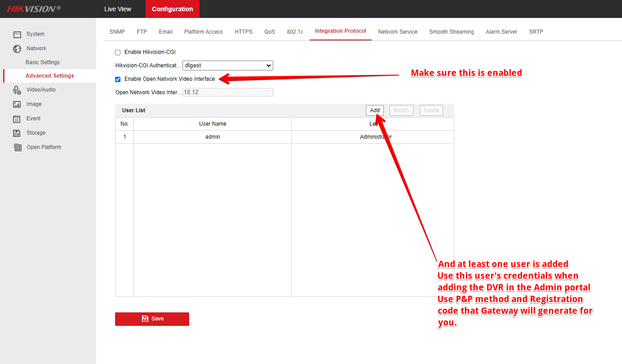The width and height of the screenshot is (622, 364).
Task: Open the SNMP tab
Action: (117, 32)
